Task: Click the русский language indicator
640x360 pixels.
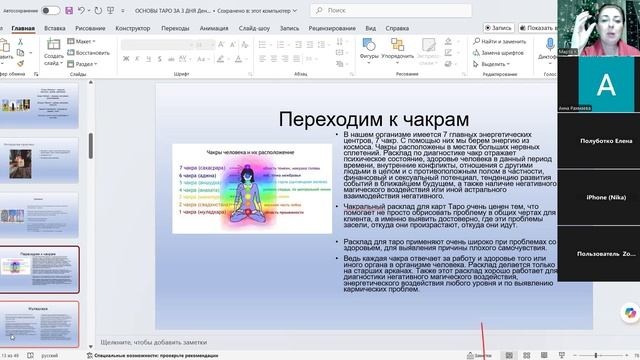Action: pos(49,356)
